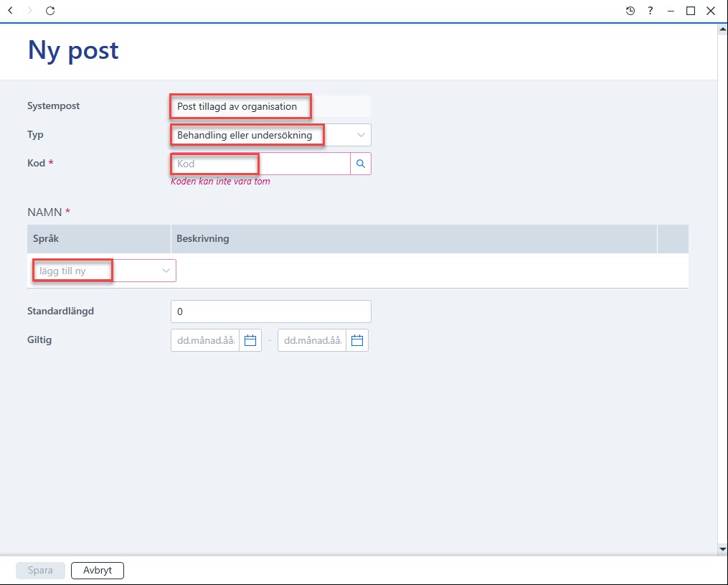The height and width of the screenshot is (585, 728).
Task: Open the Giltig start date calendar
Action: pyautogui.click(x=250, y=340)
